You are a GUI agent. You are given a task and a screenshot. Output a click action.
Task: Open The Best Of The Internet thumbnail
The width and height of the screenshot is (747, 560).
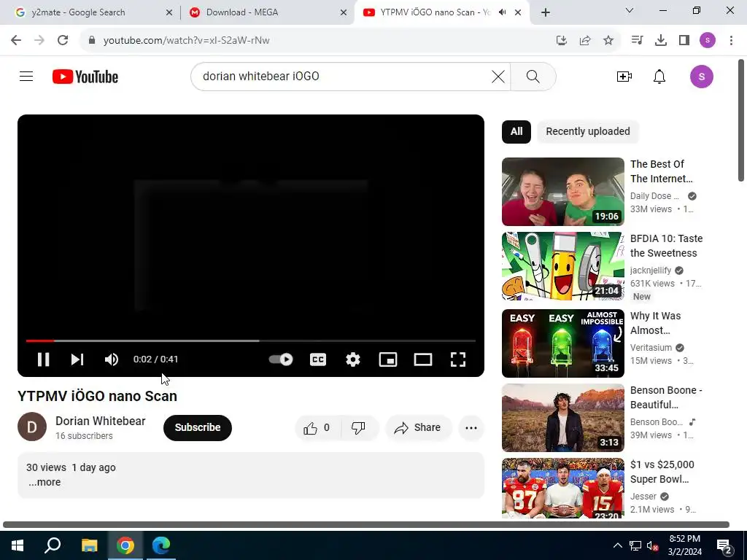tap(562, 192)
